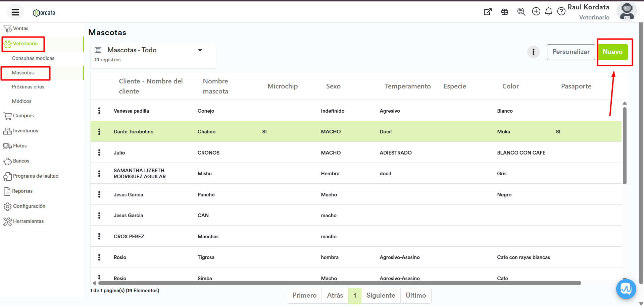Expand the Mascotas - Todo view dropdown
This screenshot has width=644, height=306.
(200, 50)
